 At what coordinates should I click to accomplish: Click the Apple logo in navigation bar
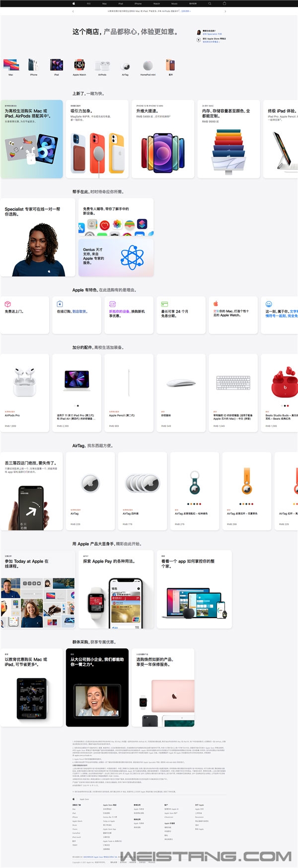[x=74, y=3]
